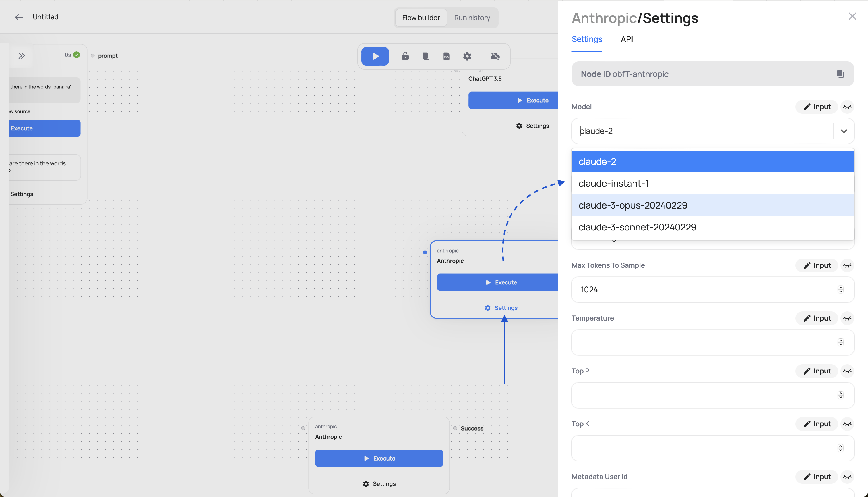
Task: Click the Untitled flow title
Action: [x=45, y=17]
